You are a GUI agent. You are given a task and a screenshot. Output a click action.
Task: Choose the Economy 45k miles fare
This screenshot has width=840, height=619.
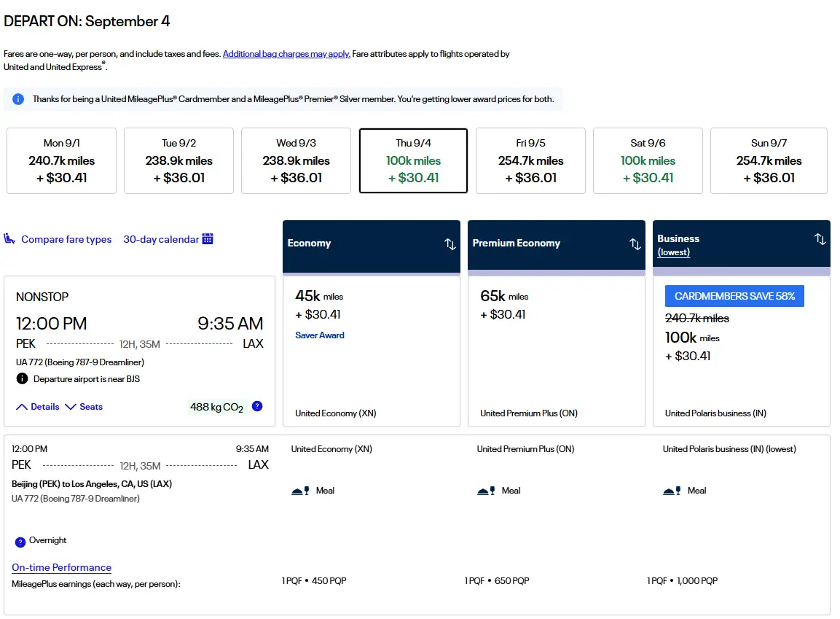coord(372,351)
